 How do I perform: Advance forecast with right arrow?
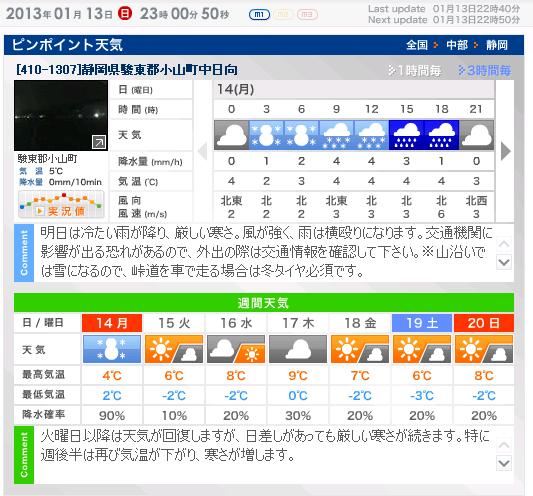(505, 151)
